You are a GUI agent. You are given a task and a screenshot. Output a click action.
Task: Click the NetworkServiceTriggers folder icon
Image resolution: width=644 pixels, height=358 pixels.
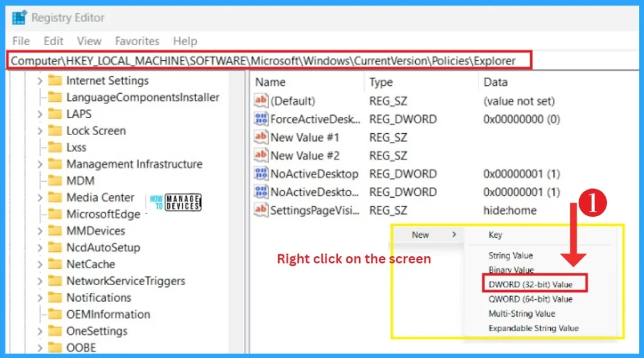(x=55, y=281)
